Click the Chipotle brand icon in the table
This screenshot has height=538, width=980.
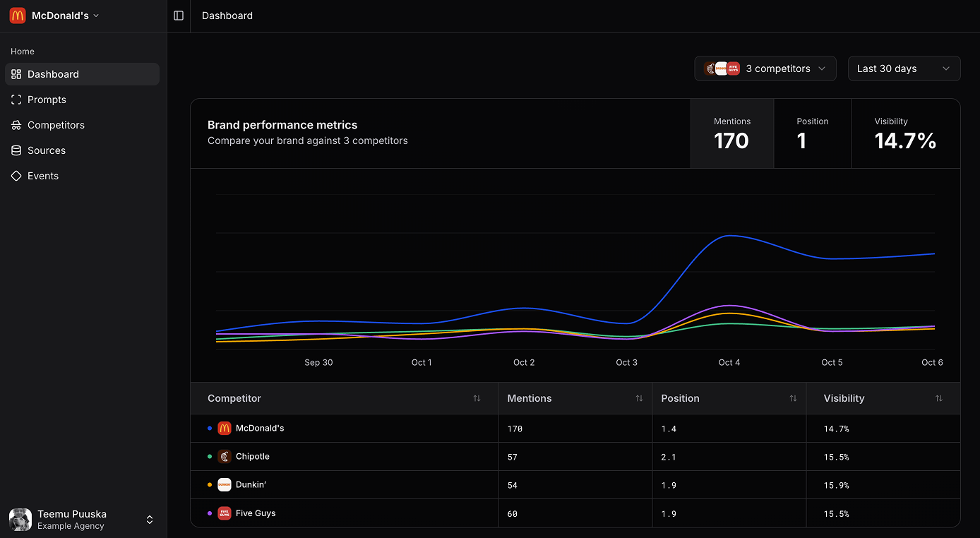(225, 456)
